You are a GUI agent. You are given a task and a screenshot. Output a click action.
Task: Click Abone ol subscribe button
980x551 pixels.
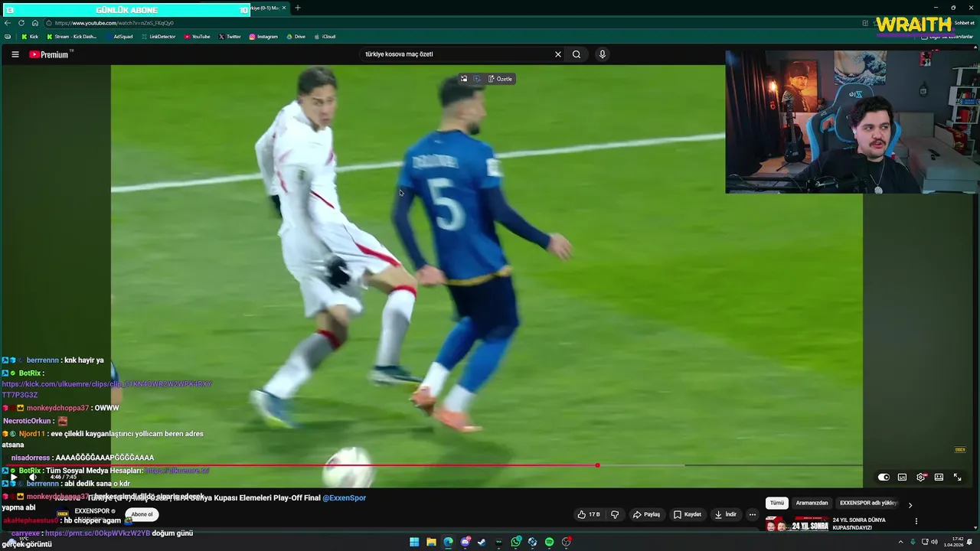click(142, 514)
